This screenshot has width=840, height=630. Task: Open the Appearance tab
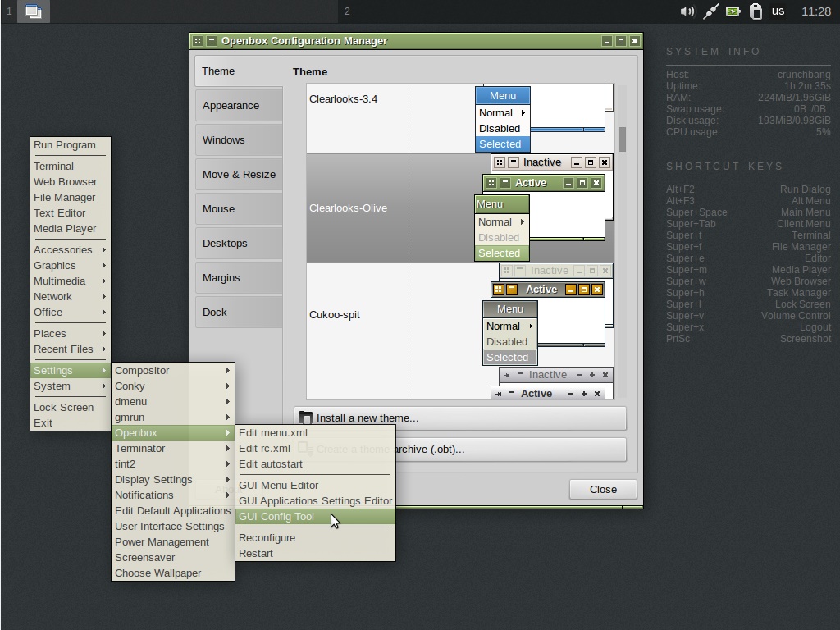click(x=239, y=106)
